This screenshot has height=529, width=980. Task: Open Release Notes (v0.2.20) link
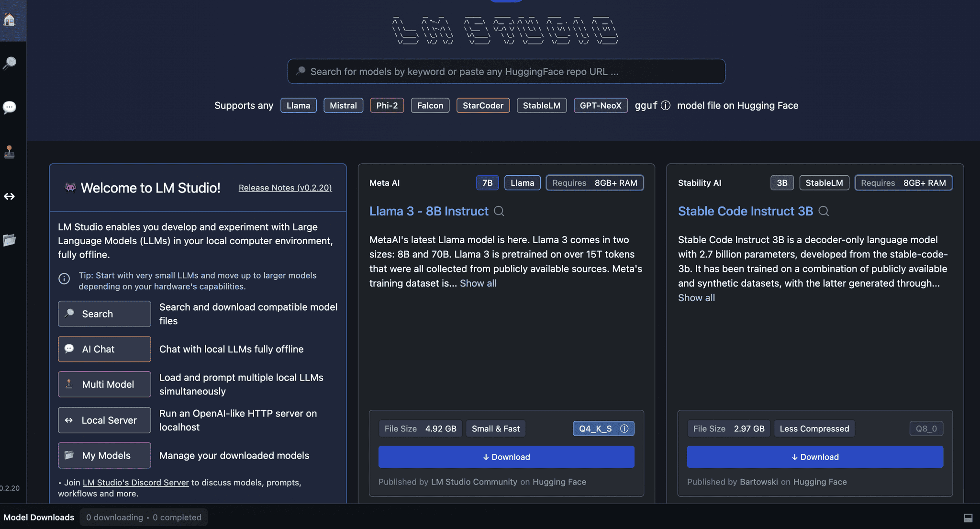[x=285, y=188]
